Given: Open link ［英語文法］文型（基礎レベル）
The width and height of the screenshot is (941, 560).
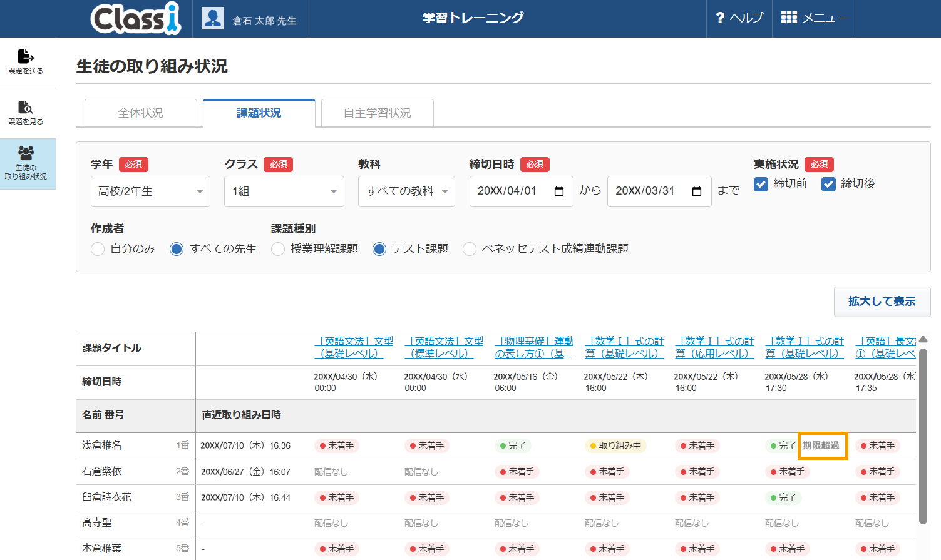Looking at the screenshot, I should tap(354, 347).
